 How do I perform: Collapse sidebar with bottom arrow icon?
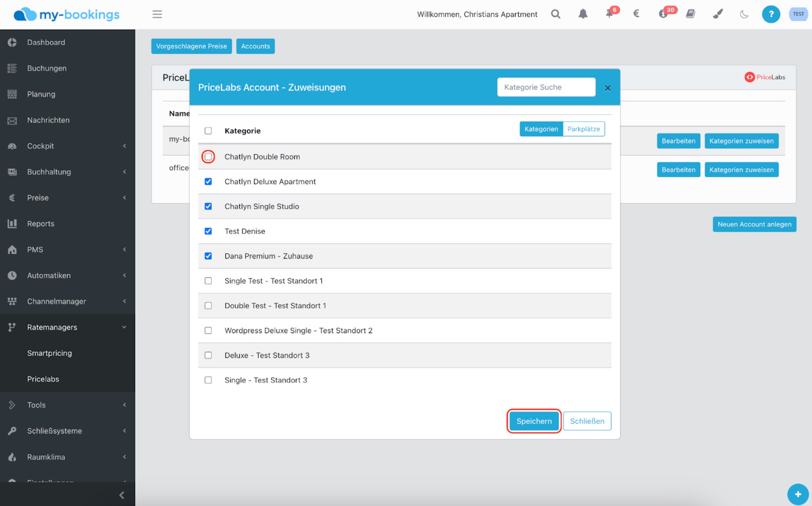pyautogui.click(x=122, y=495)
